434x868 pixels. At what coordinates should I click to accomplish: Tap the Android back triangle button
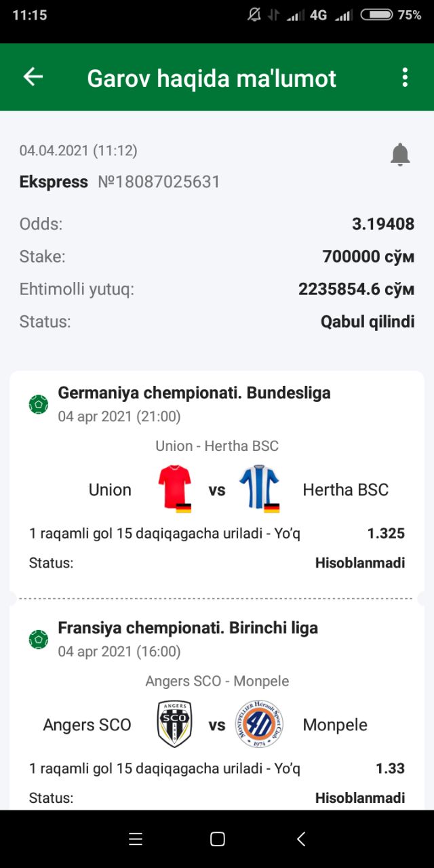(301, 839)
